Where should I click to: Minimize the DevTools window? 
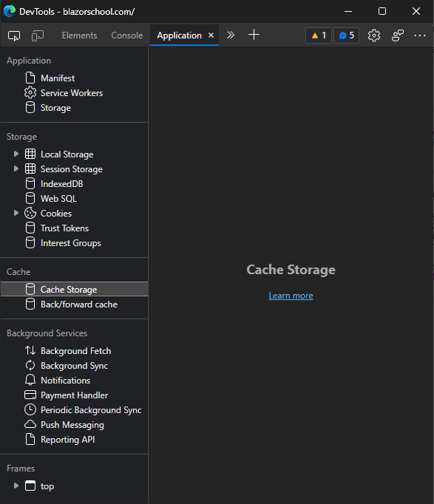coord(348,11)
